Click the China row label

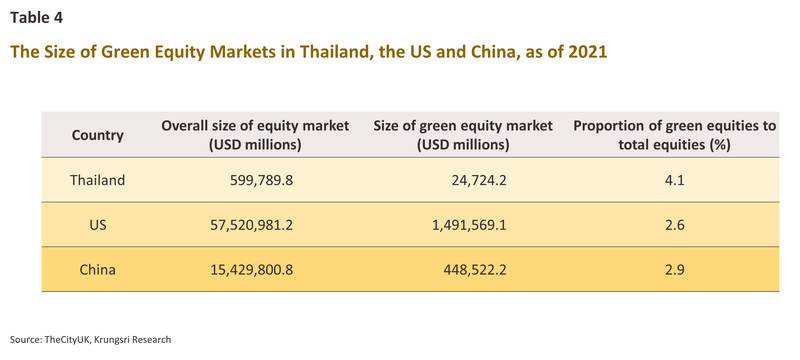[97, 270]
